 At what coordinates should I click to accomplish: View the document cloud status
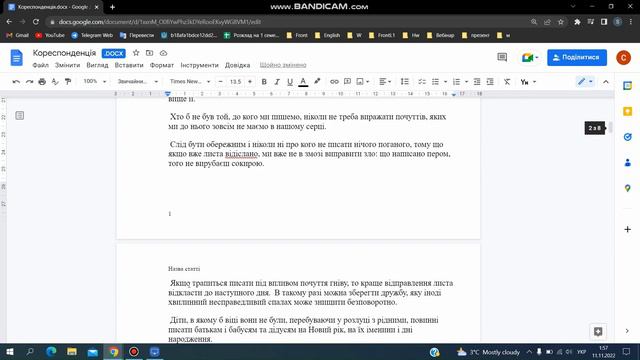pyautogui.click(x=163, y=53)
